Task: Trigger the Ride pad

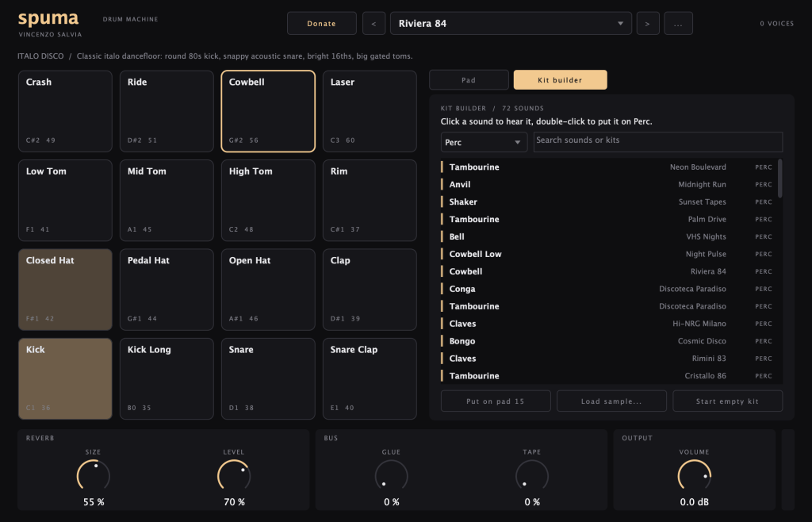Action: tap(167, 111)
